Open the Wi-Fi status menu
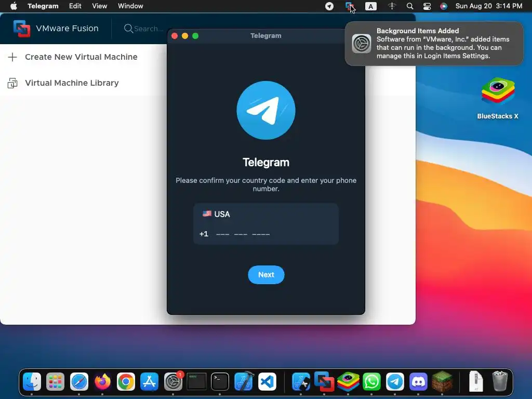 [x=392, y=6]
